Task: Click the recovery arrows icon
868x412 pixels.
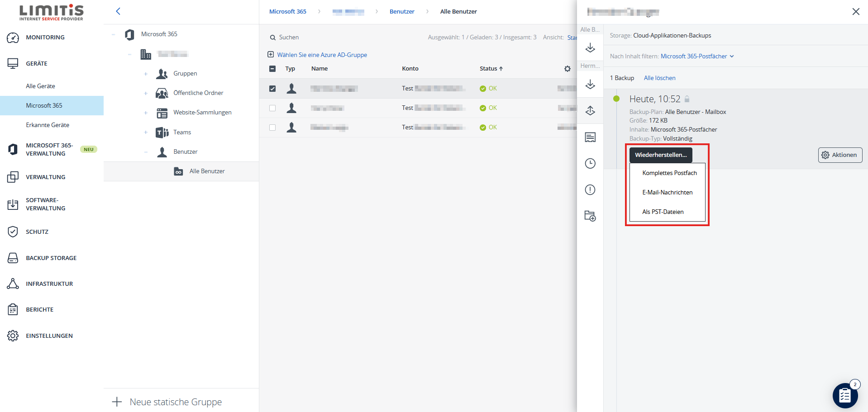Action: (590, 111)
